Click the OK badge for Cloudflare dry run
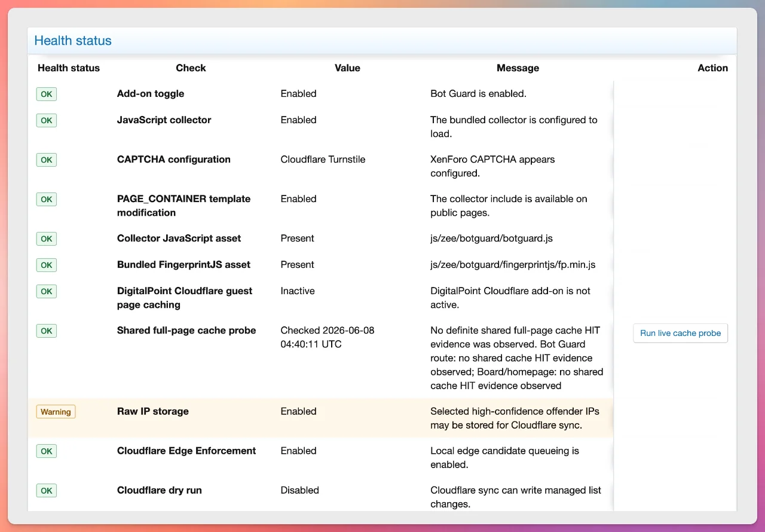Image resolution: width=765 pixels, height=532 pixels. [47, 491]
